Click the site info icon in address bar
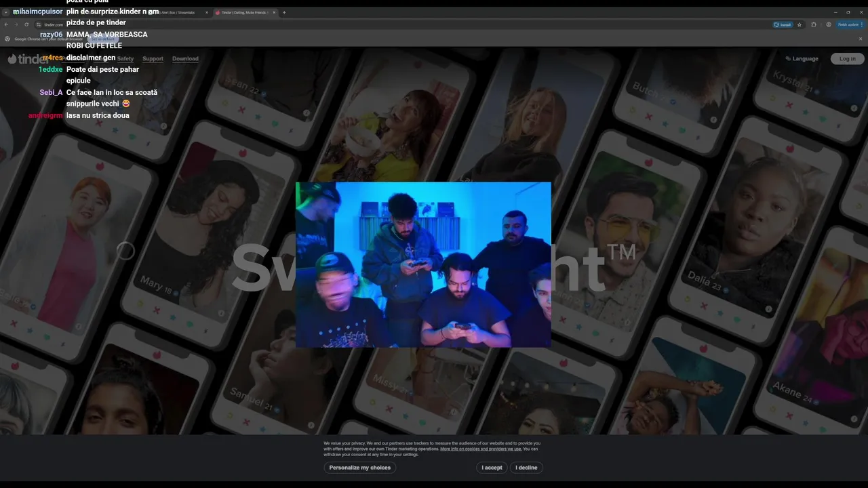This screenshot has height=488, width=868. coord(39,24)
